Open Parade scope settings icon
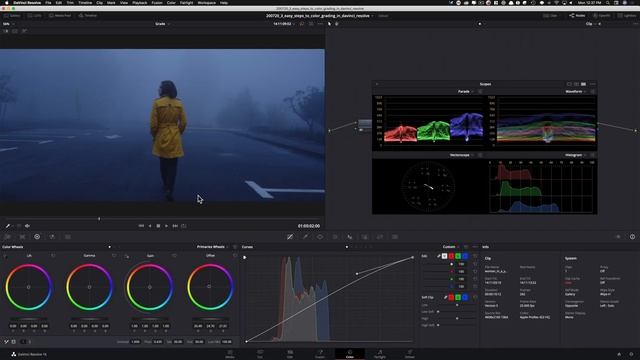 tap(480, 92)
